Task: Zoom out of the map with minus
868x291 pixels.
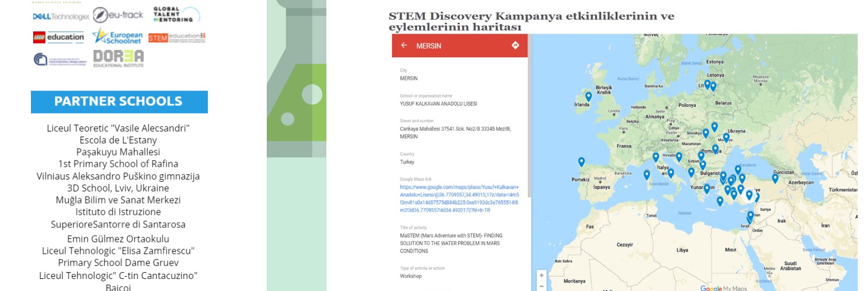Action: (x=542, y=286)
